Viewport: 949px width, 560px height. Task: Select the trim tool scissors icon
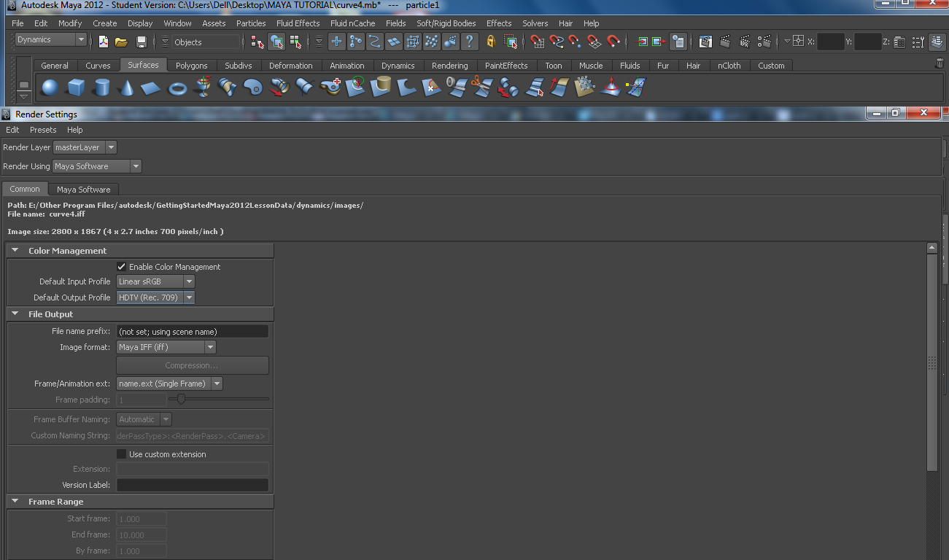(x=481, y=88)
